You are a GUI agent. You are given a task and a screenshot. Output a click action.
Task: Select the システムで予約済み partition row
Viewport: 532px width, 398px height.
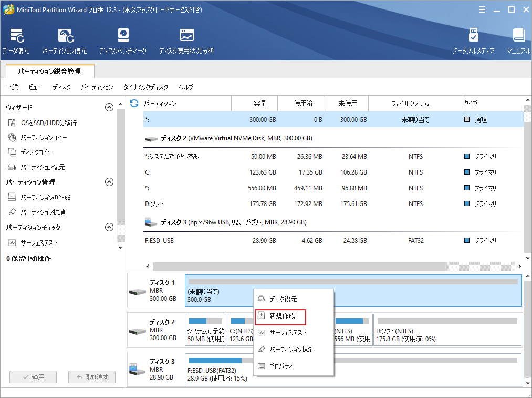(x=333, y=157)
